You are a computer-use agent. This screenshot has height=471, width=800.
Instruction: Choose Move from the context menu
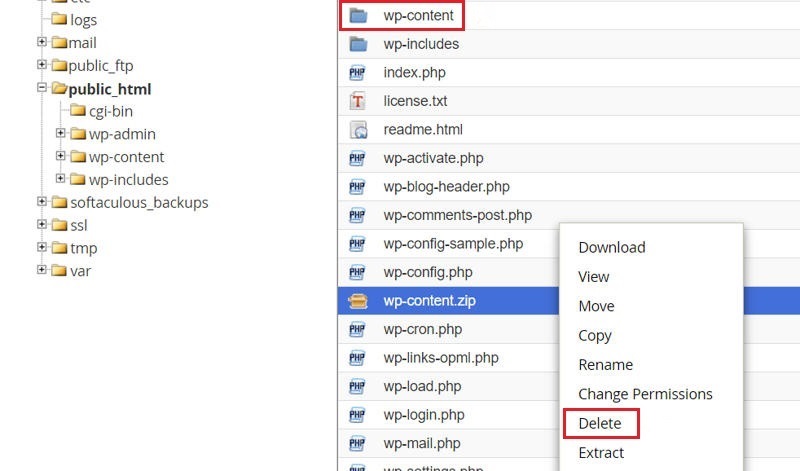pyautogui.click(x=596, y=306)
